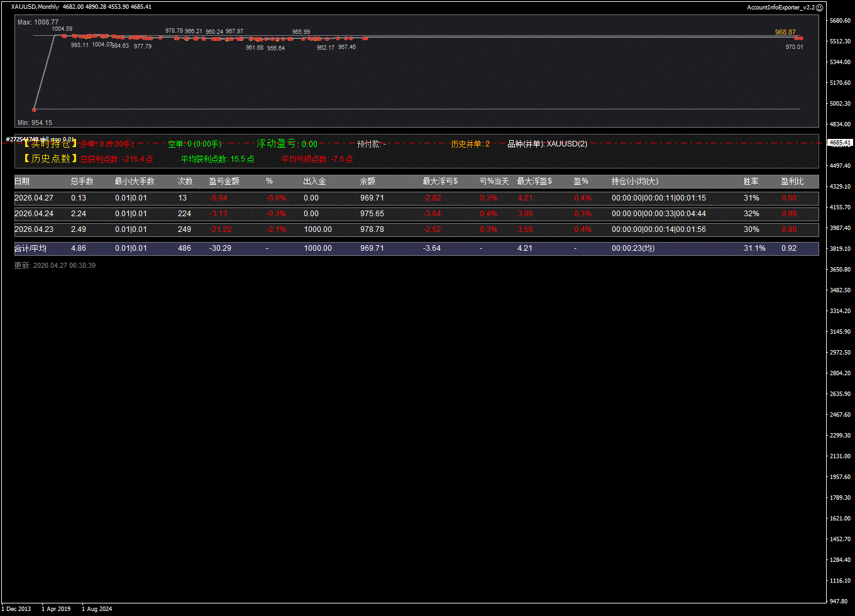855x616 pixels.
Task: Click the 1 Aug 2024 date on time axis
Action: coord(97,608)
